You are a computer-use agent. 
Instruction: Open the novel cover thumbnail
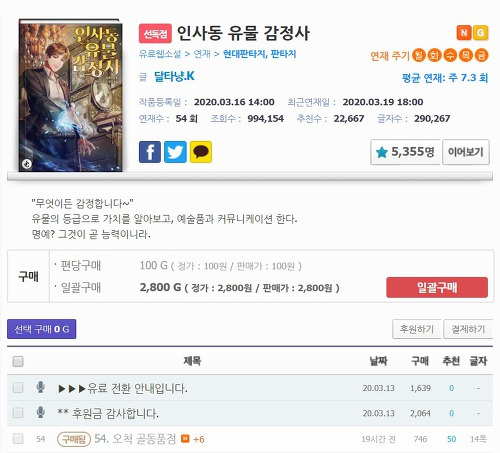pyautogui.click(x=71, y=96)
